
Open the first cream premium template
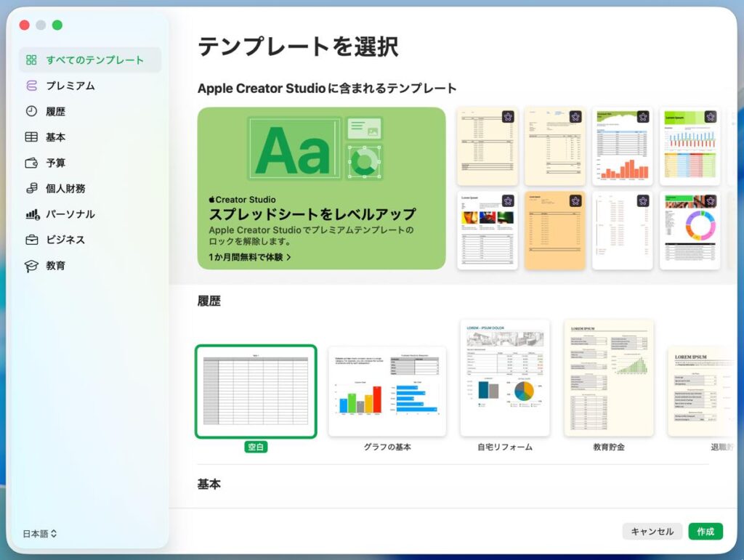pos(488,146)
